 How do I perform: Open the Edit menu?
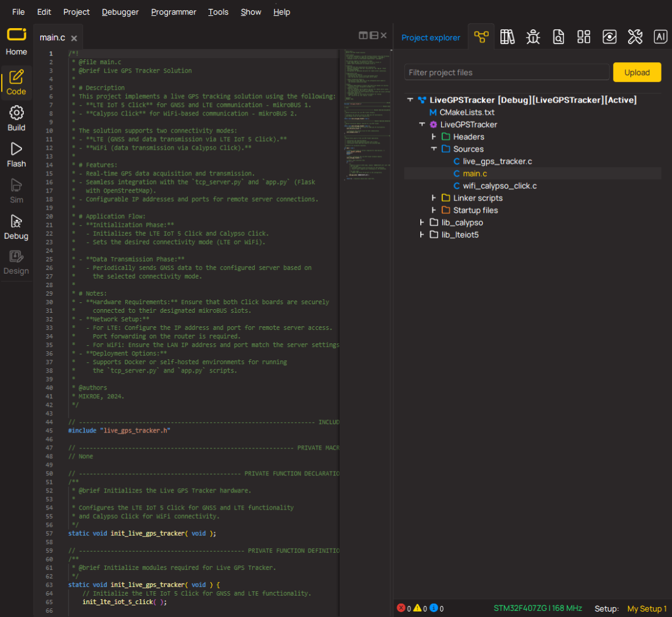pos(44,12)
